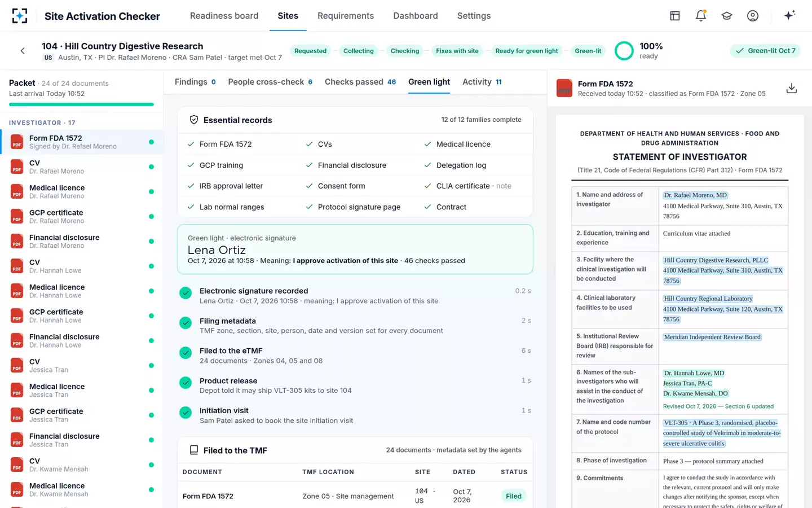812x508 pixels.
Task: Click the Green-lit Oct 7 status button
Action: 765,51
